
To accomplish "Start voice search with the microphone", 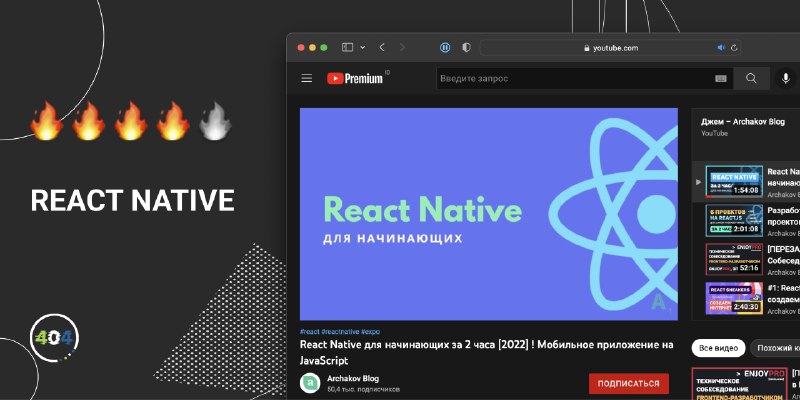I will pyautogui.click(x=786, y=79).
